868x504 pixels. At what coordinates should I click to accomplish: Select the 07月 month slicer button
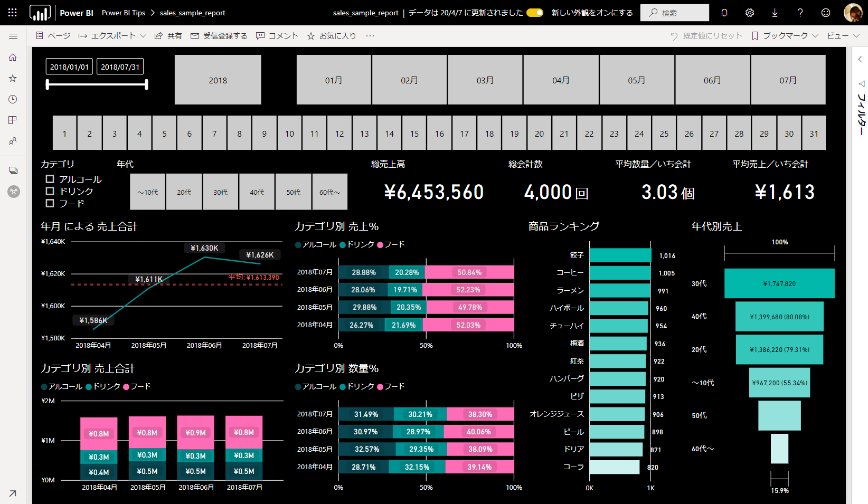(788, 80)
